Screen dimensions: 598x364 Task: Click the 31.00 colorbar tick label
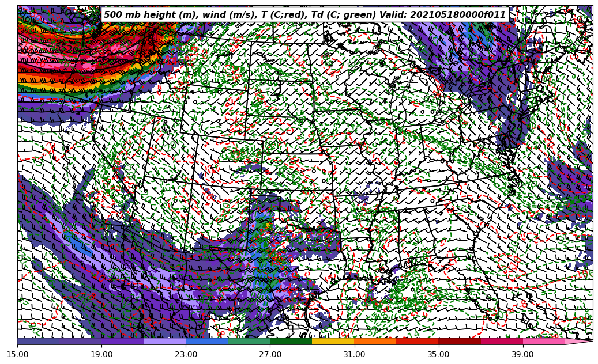[354, 354]
